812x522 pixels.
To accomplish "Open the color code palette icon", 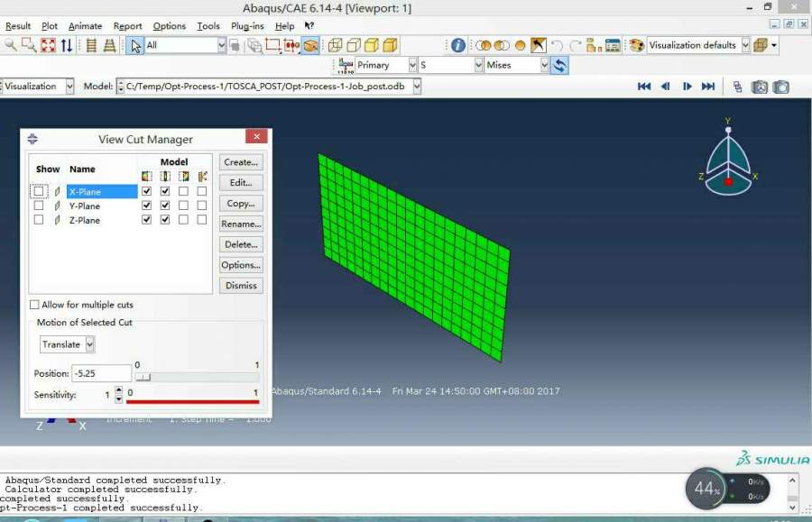I will (637, 45).
